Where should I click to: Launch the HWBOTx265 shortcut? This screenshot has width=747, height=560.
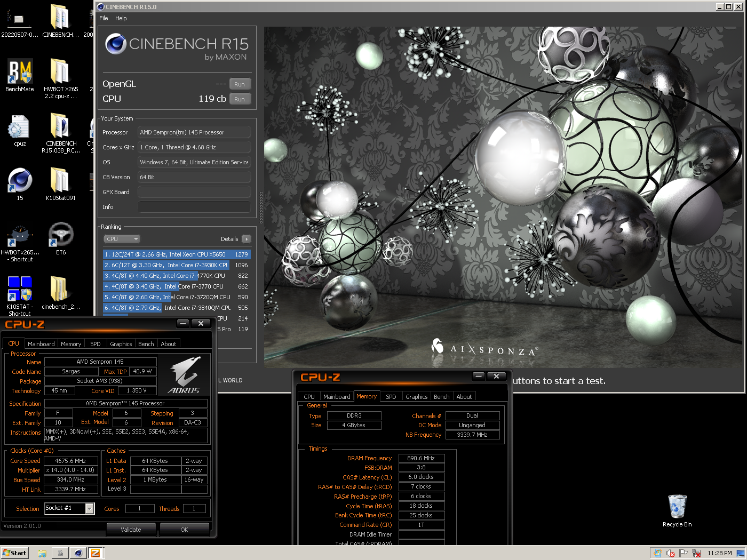coord(20,242)
